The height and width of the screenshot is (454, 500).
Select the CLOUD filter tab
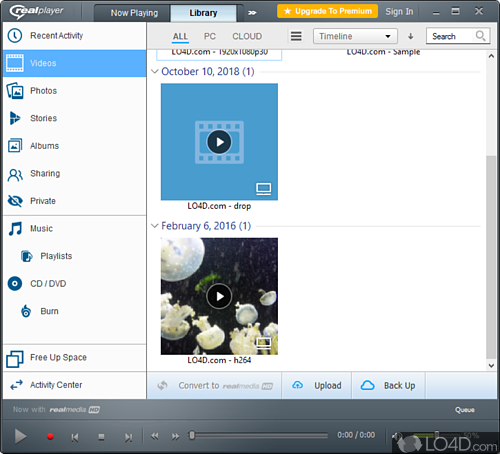(x=247, y=36)
